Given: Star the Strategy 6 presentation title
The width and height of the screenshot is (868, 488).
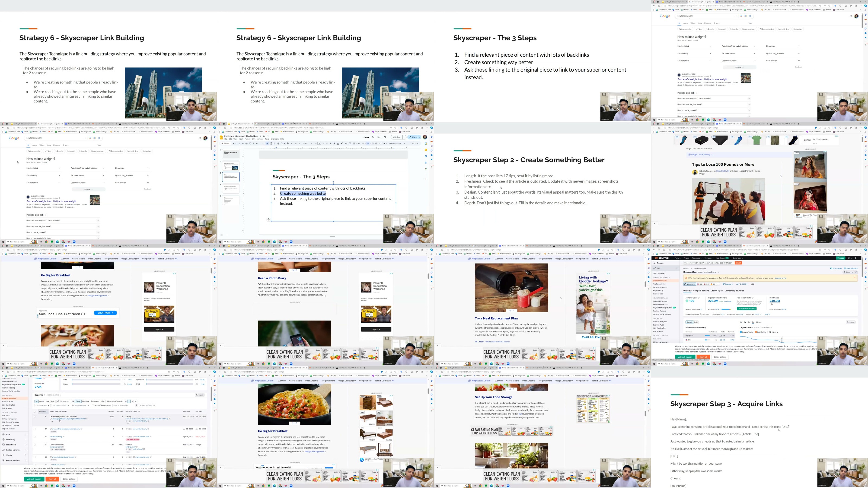Looking at the screenshot, I should (x=261, y=136).
